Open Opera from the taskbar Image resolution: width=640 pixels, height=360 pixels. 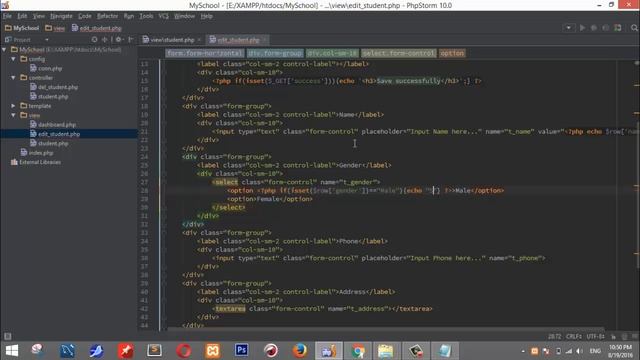click(x=184, y=351)
